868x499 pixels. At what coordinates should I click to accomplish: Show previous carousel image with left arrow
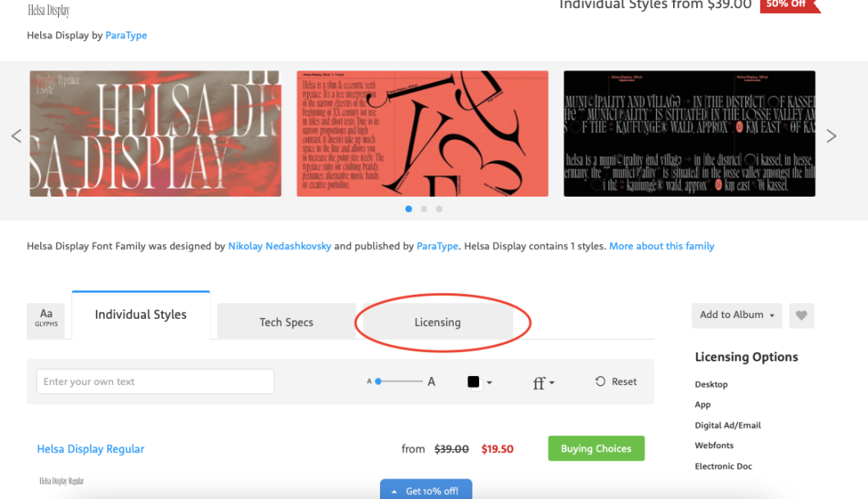[16, 136]
